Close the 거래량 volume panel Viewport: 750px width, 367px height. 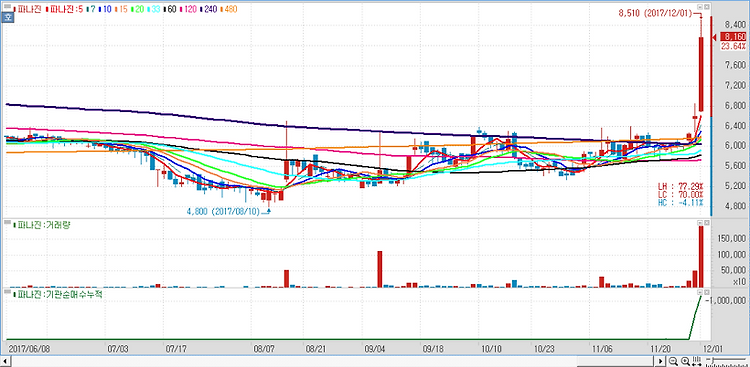pos(707,223)
